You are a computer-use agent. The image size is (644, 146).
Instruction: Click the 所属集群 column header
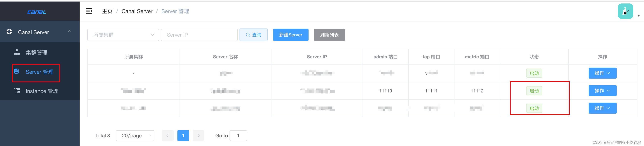(133, 57)
